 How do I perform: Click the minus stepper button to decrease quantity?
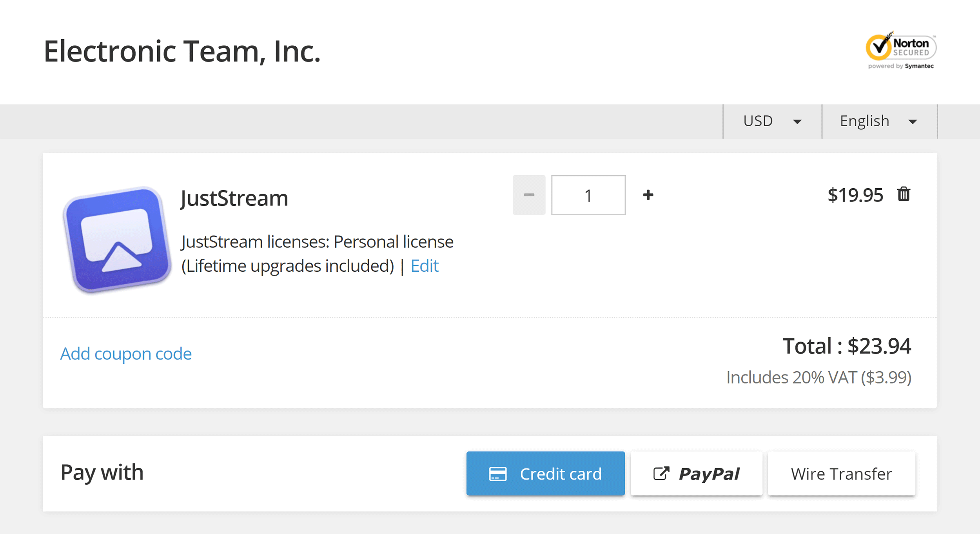point(530,195)
